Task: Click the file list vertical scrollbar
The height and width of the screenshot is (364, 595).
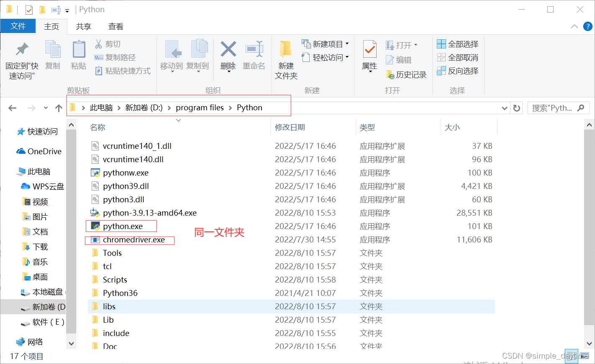Action: tap(589, 226)
